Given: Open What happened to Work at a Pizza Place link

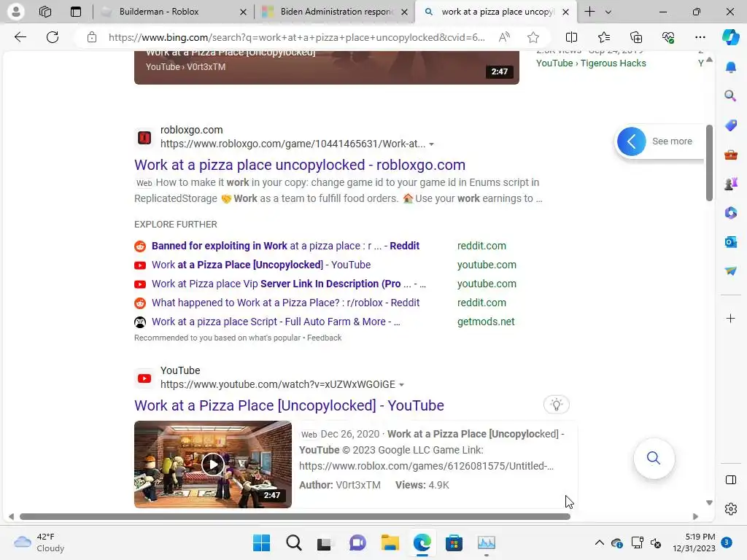Looking at the screenshot, I should (285, 303).
